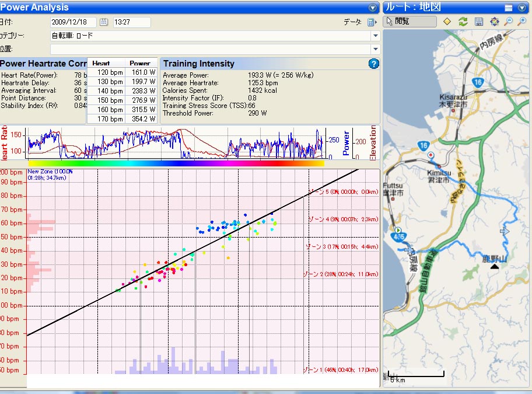The image size is (532, 394).
Task: Save the route map image
Action: [x=479, y=22]
